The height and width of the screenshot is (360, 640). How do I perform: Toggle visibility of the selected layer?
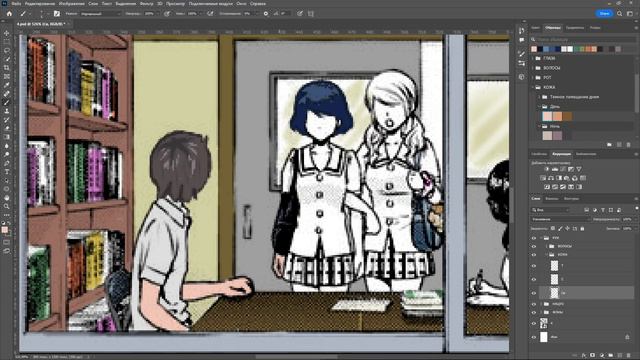pos(534,293)
